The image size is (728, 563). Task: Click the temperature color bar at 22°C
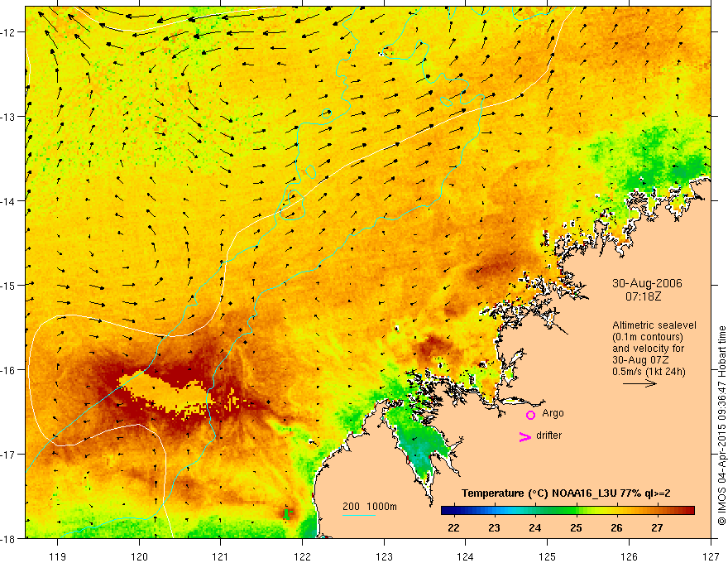pyautogui.click(x=454, y=511)
